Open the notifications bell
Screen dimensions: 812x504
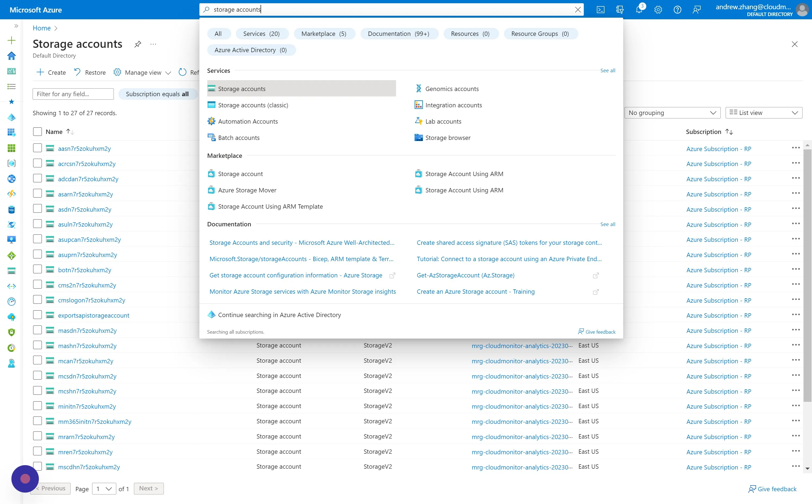coord(639,10)
